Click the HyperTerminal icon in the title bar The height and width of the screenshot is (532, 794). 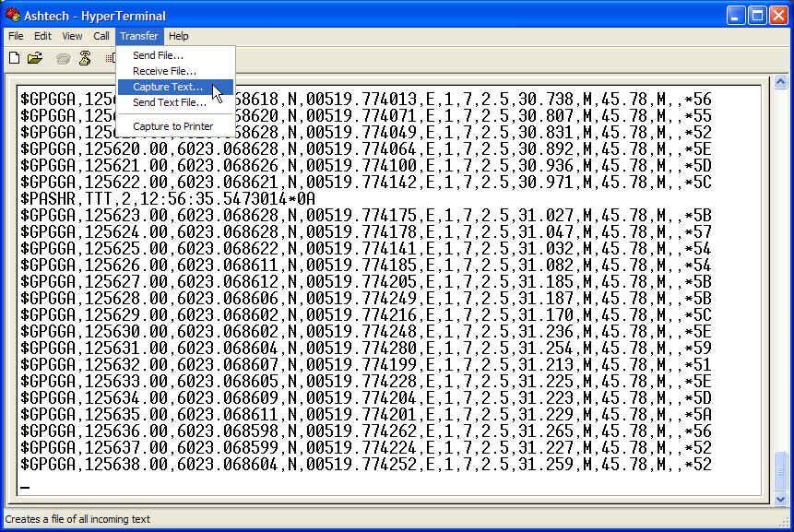(x=13, y=14)
